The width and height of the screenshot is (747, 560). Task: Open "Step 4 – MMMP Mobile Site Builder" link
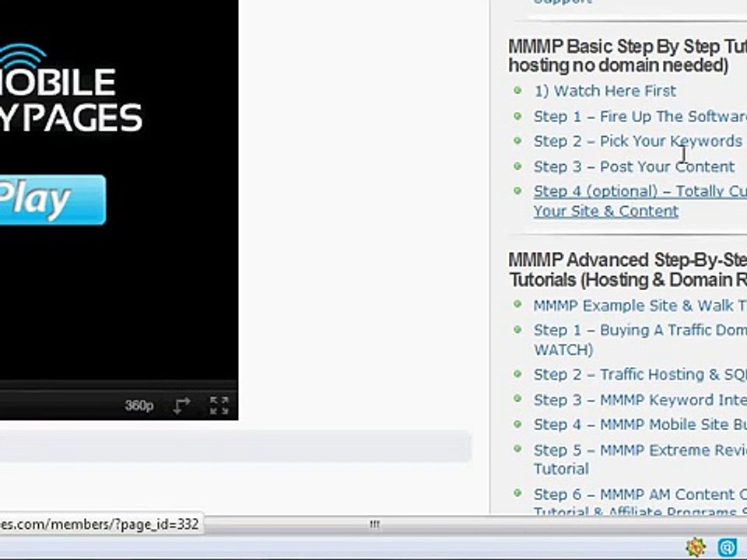640,425
